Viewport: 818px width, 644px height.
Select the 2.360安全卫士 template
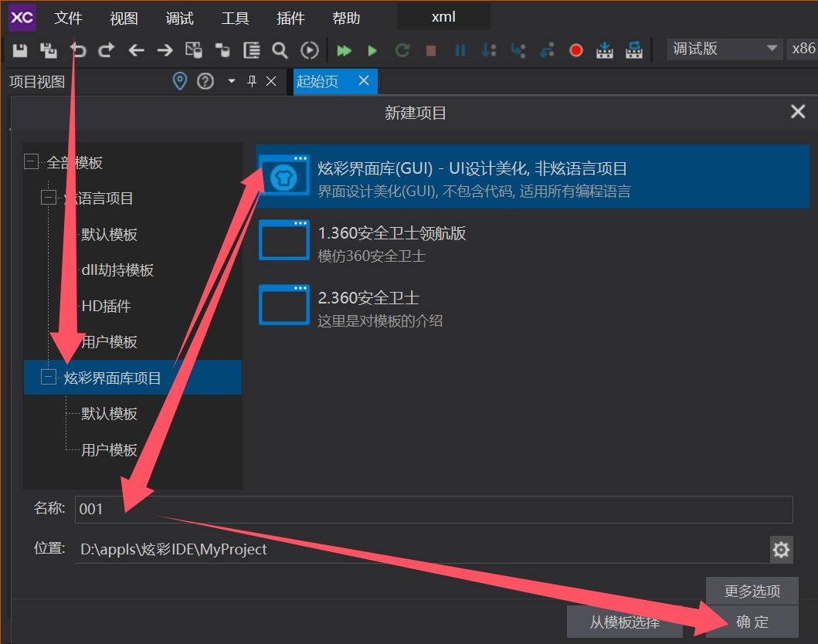pyautogui.click(x=533, y=306)
